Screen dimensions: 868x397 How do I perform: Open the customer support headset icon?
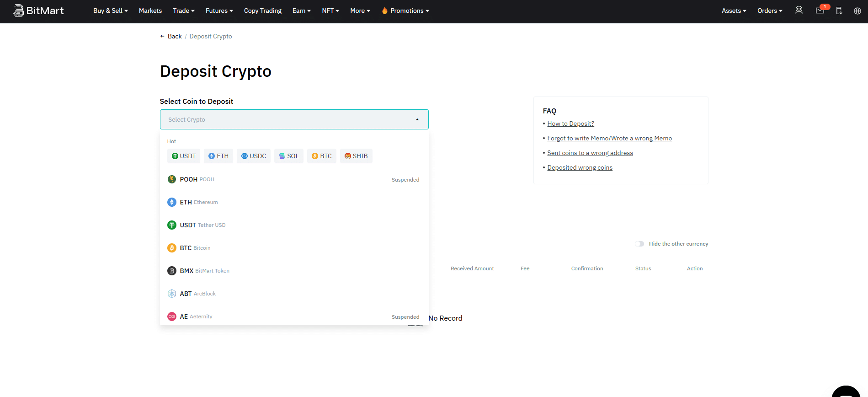coord(799,10)
